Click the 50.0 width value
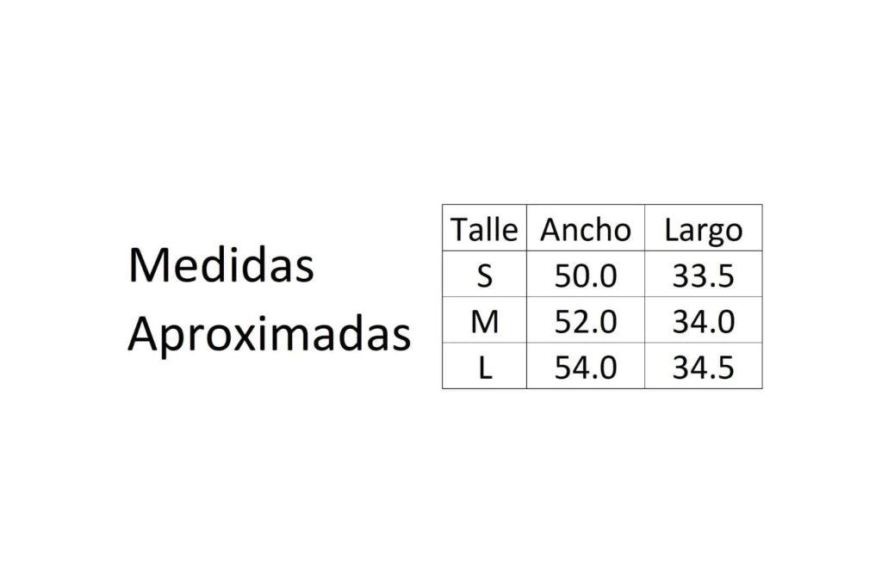 point(586,275)
